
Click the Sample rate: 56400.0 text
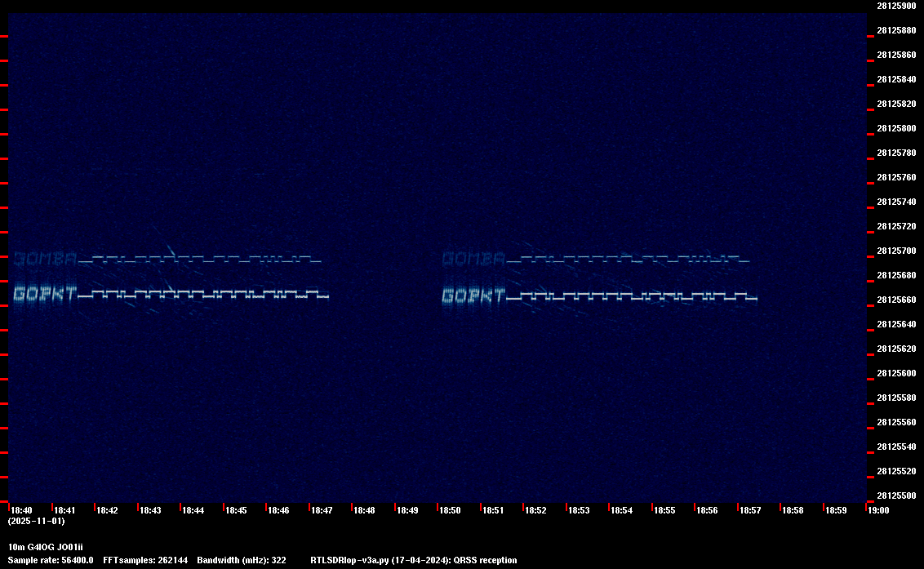51,560
